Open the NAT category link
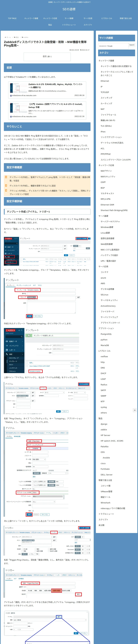 103,109
